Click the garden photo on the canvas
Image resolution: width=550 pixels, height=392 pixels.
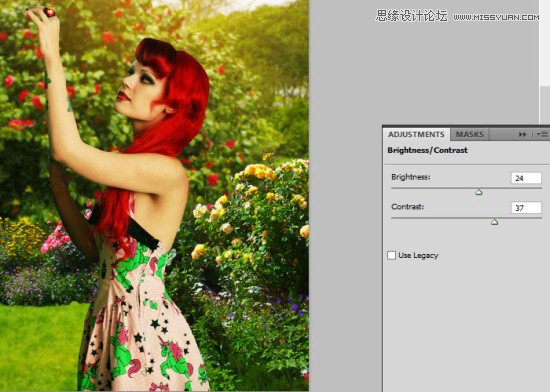154,196
